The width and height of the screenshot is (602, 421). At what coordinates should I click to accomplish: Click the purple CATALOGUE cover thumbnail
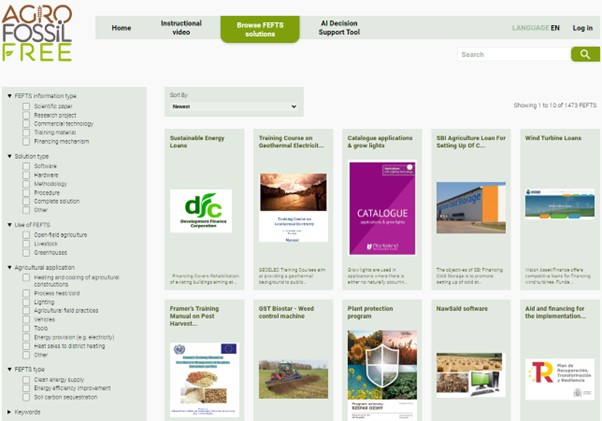pos(382,208)
